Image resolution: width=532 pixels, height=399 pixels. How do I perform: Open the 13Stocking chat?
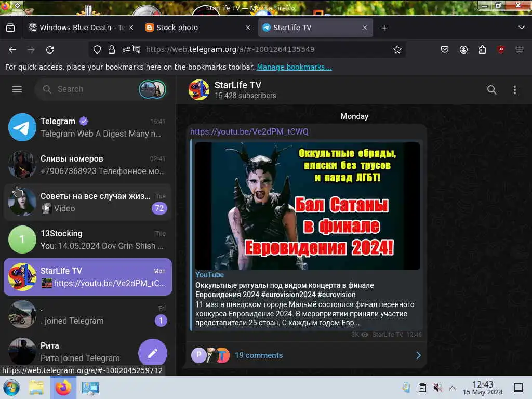pos(88,240)
